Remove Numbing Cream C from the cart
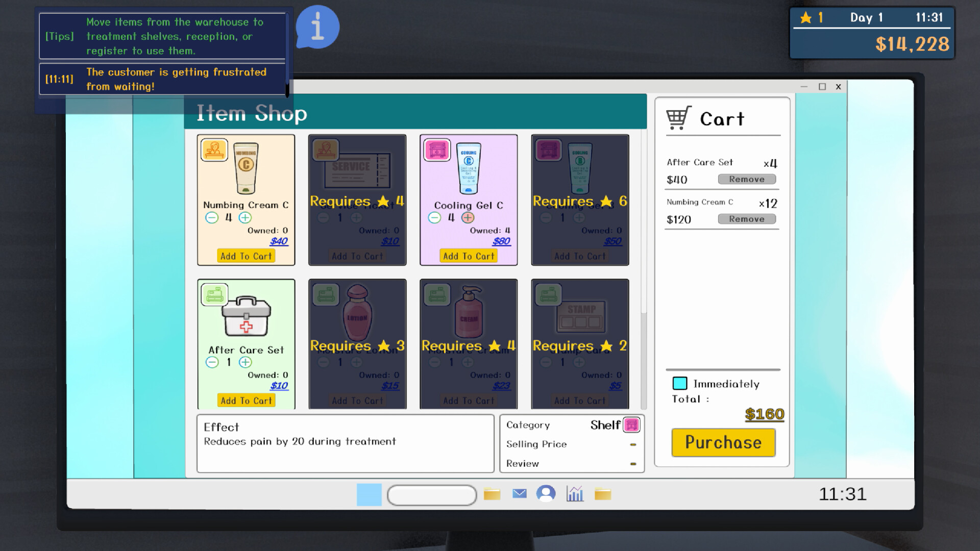The image size is (980, 551). [x=746, y=218]
